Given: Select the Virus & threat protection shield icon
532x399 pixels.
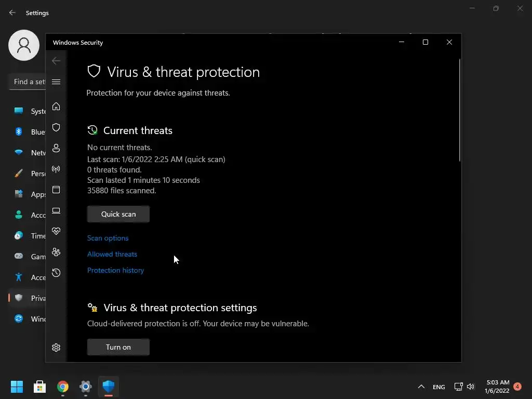Looking at the screenshot, I should pyautogui.click(x=56, y=127).
